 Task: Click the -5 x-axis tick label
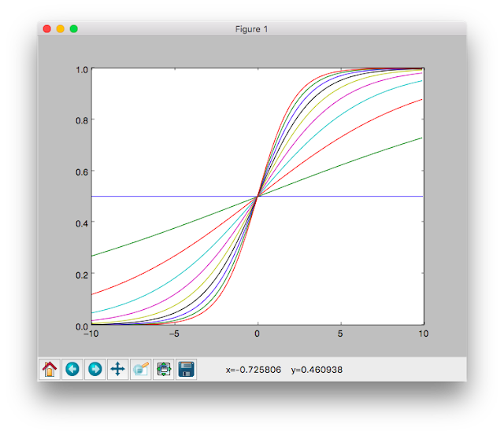[174, 334]
